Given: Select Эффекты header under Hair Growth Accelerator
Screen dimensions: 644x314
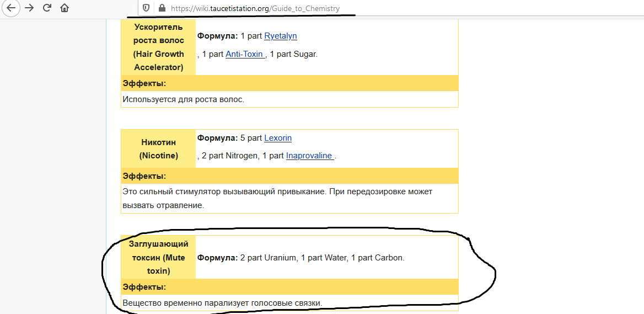Looking at the screenshot, I should 289,83.
